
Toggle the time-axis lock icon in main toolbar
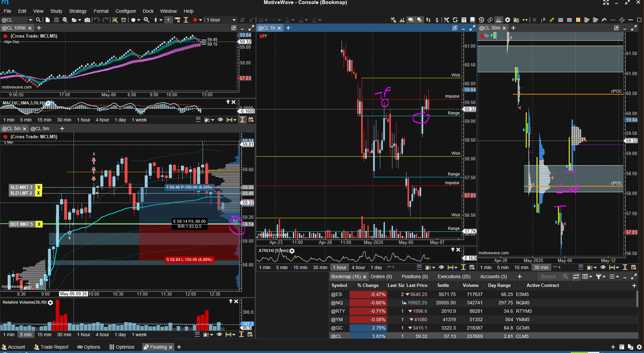[177, 20]
